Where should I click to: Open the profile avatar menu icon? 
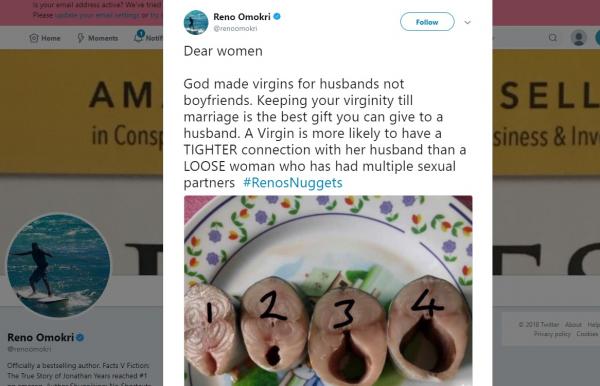[x=579, y=37]
